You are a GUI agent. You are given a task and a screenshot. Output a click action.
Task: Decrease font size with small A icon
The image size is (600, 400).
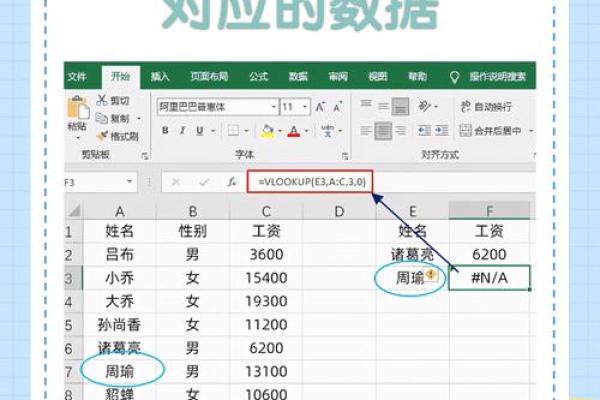tap(338, 107)
